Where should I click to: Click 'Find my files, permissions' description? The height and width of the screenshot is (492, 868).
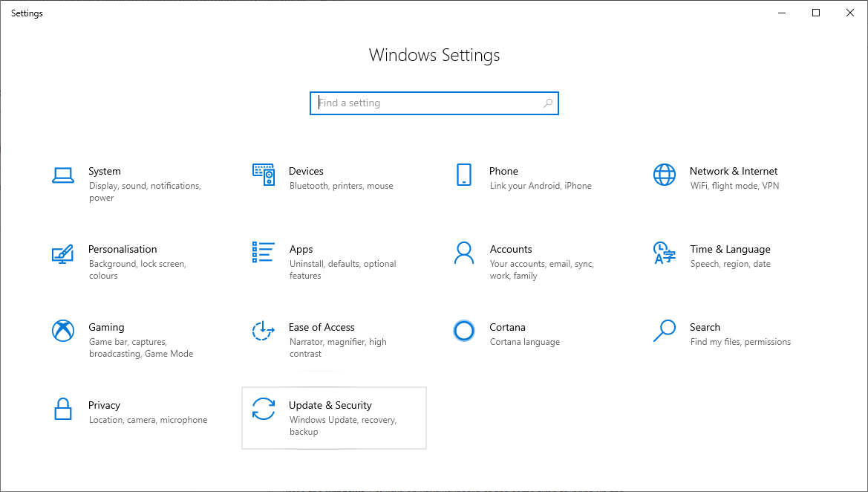pyautogui.click(x=741, y=342)
